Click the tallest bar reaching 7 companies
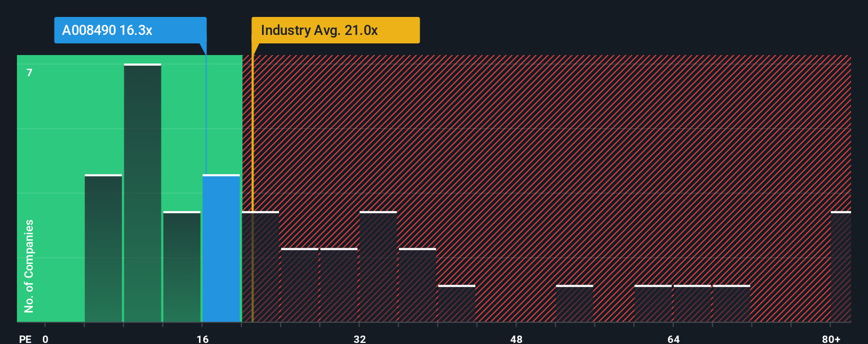 click(142, 193)
